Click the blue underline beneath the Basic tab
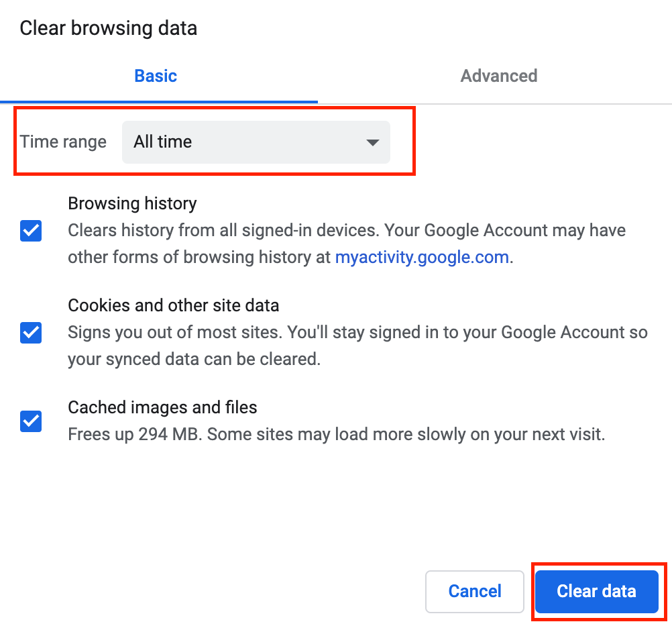 (x=159, y=102)
